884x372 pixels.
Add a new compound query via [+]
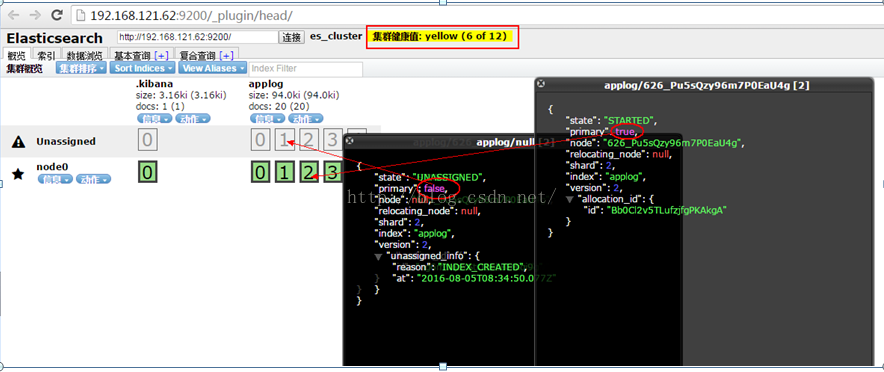[227, 56]
